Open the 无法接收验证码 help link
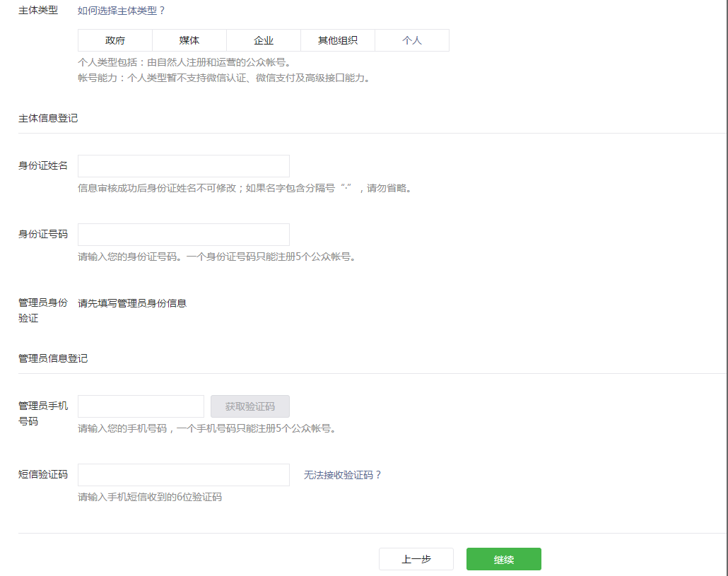The image size is (728, 576). (x=343, y=475)
